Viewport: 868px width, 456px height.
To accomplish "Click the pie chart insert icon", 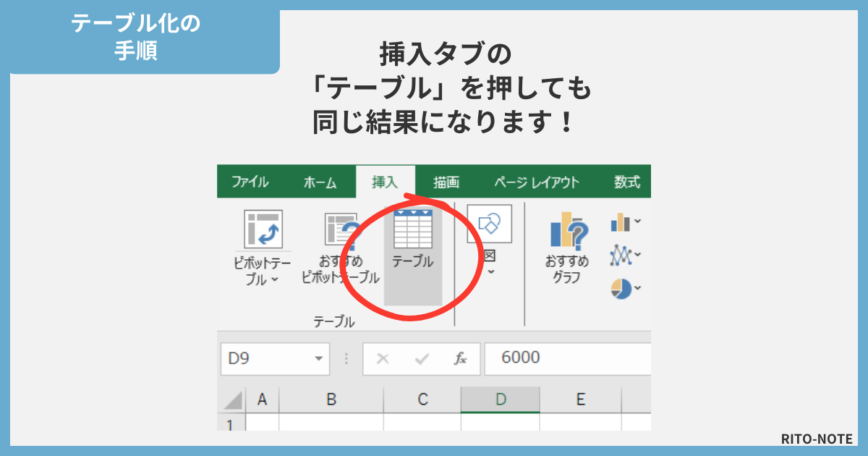I will 620,287.
